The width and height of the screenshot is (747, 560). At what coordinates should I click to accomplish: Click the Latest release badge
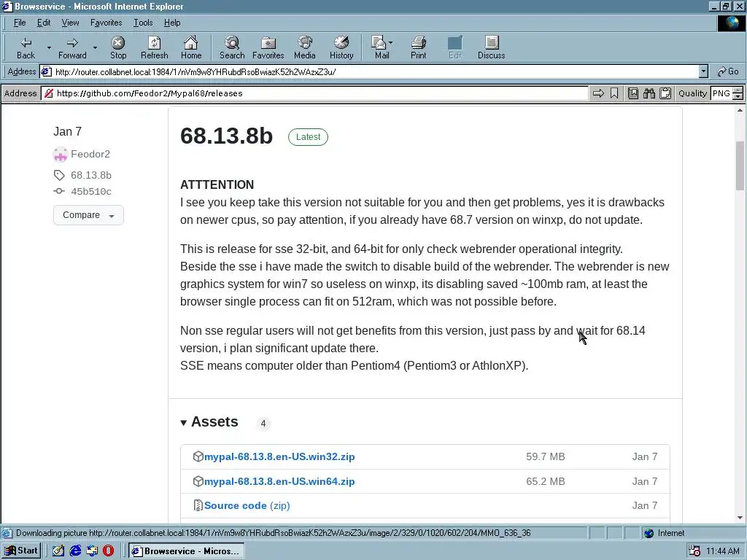[308, 137]
